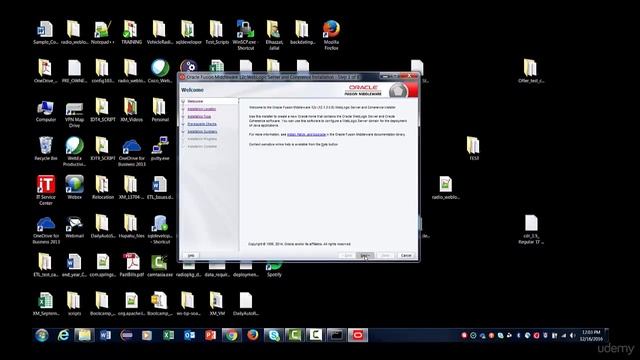Open the scripts folder on desktop
The width and height of the screenshot is (640, 360).
click(74, 304)
